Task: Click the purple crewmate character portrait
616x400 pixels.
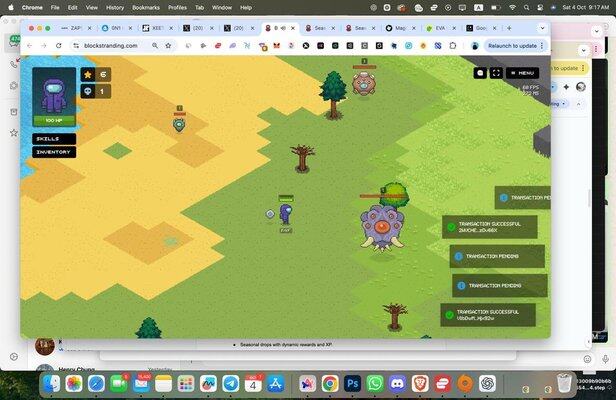Action: [x=54, y=93]
